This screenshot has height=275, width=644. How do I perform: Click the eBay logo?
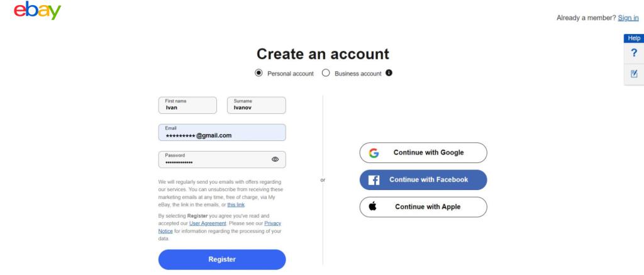[37, 10]
